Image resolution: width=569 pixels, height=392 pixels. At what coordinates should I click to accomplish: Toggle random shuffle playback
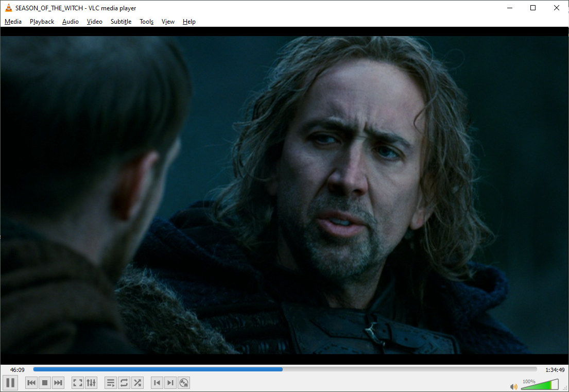click(137, 383)
